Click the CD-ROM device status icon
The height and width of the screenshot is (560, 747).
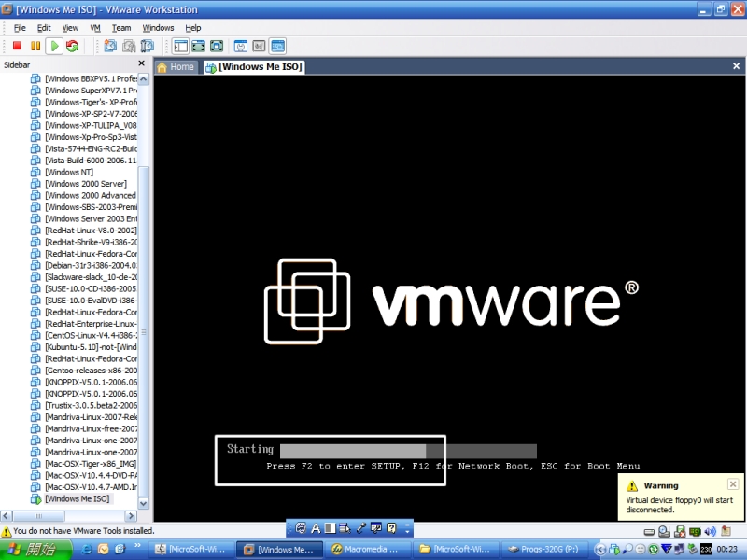point(664,531)
